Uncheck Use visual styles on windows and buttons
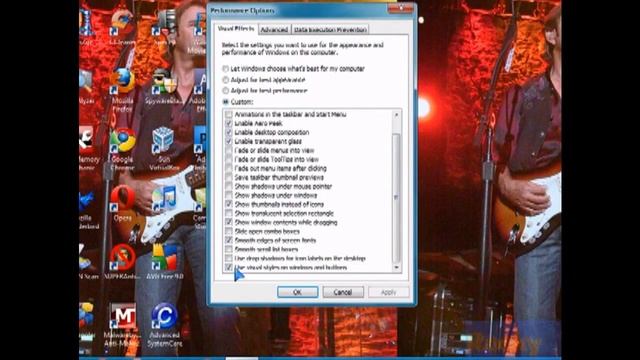Screen dimensions: 640x360 pyautogui.click(x=229, y=267)
